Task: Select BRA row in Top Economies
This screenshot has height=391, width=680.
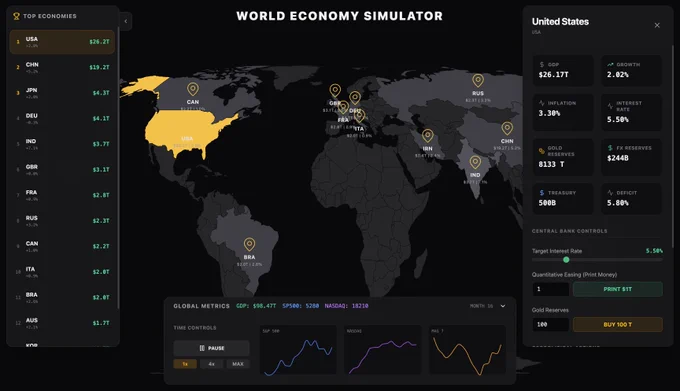Action: 62,297
